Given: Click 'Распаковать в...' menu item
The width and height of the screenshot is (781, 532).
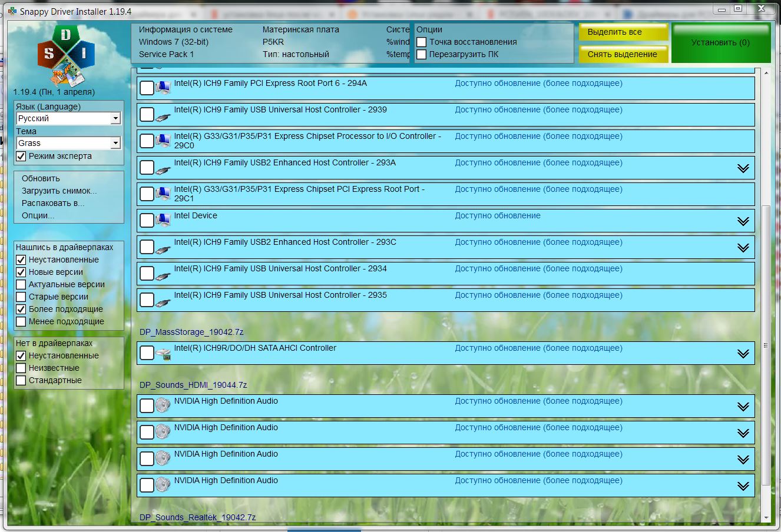Looking at the screenshot, I should click(x=53, y=203).
